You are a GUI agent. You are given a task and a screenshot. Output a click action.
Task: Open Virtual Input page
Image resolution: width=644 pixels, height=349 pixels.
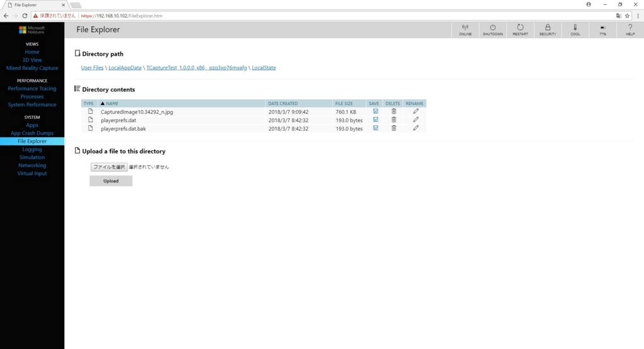[x=32, y=174]
